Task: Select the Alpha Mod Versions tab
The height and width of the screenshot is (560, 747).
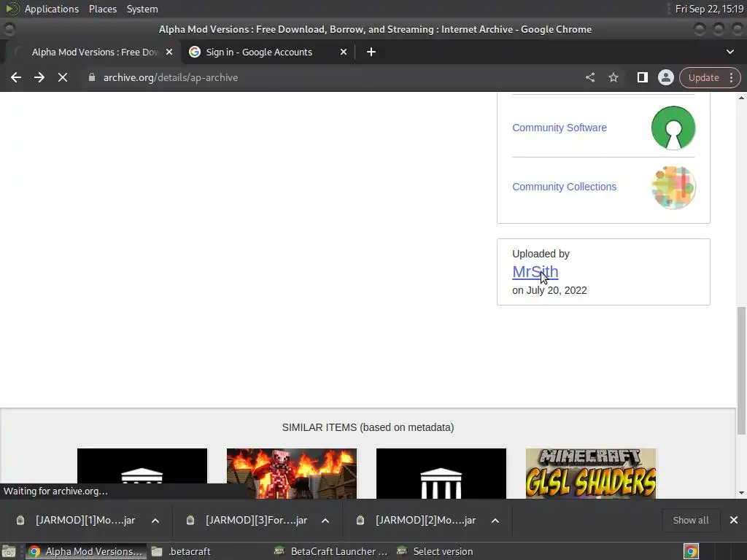Action: tap(94, 52)
